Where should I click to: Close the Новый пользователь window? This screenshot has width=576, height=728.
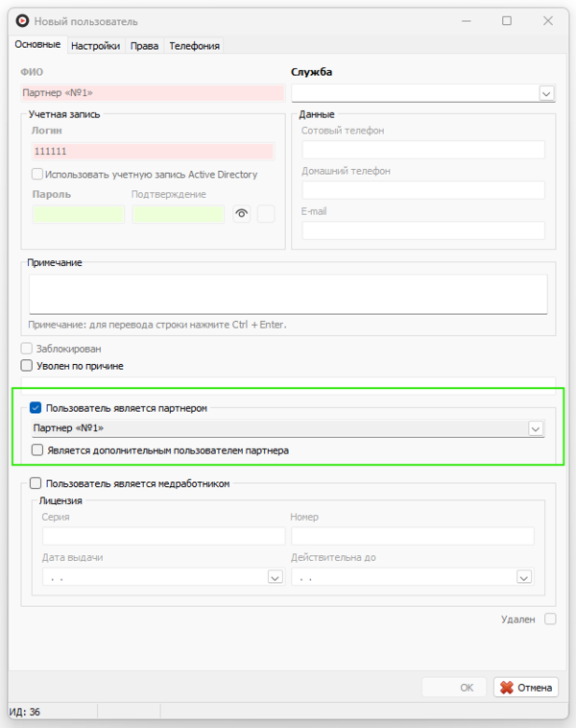548,21
